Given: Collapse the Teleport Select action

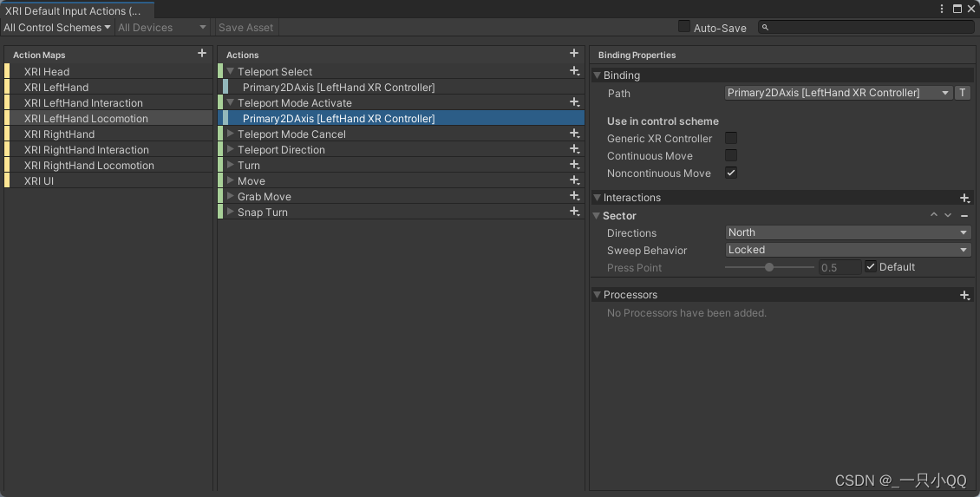Looking at the screenshot, I should point(230,71).
